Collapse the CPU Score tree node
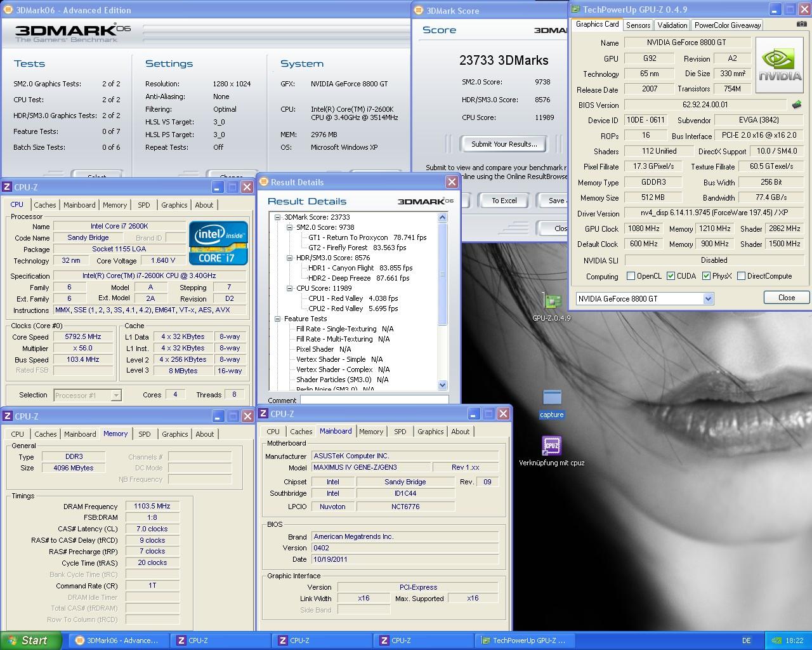The width and height of the screenshot is (812, 650). tap(289, 288)
